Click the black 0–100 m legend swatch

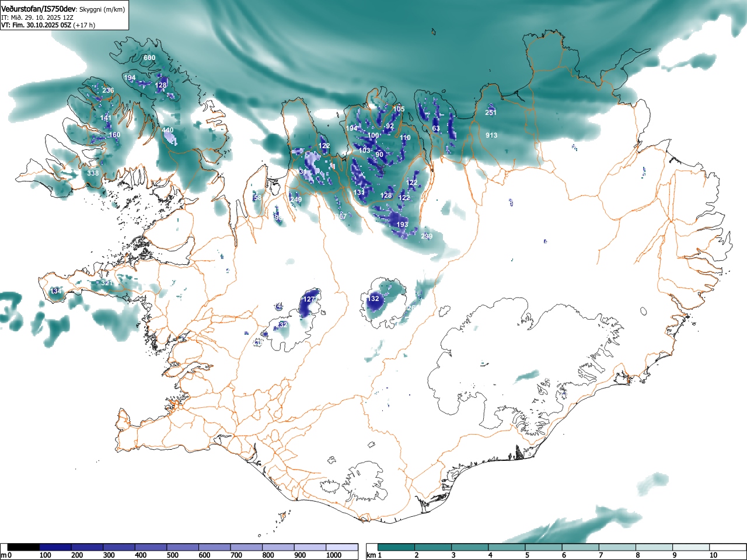[x=24, y=547]
